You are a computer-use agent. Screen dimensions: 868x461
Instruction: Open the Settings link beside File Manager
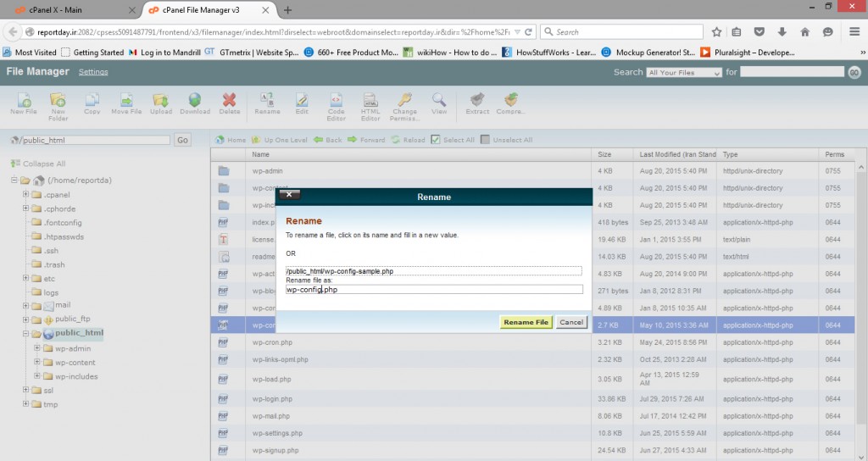93,72
